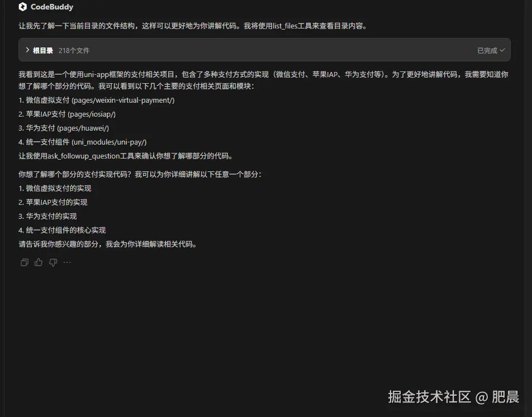Click option 华为支付的实现
This screenshot has height=417, width=532.
tap(47, 216)
